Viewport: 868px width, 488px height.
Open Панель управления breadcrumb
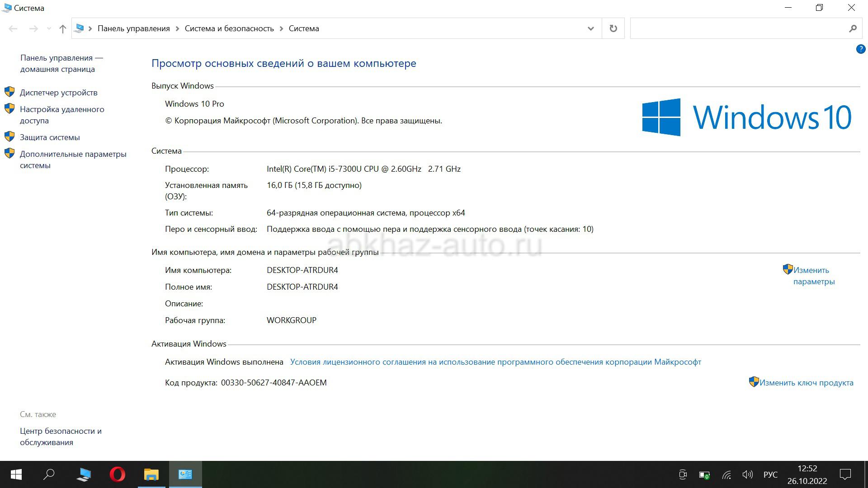click(134, 28)
